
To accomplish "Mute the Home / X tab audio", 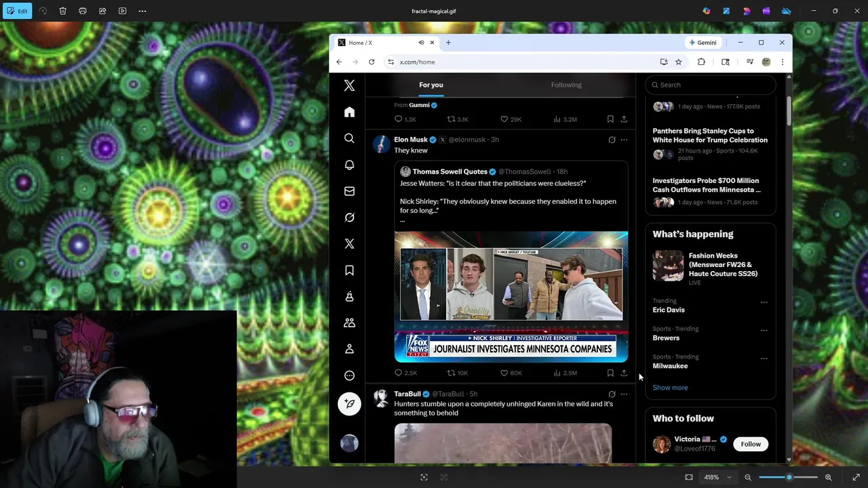I will pos(421,43).
